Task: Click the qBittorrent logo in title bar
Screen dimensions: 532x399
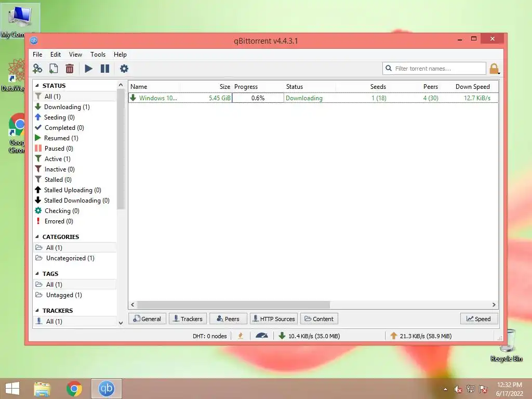Action: click(34, 41)
